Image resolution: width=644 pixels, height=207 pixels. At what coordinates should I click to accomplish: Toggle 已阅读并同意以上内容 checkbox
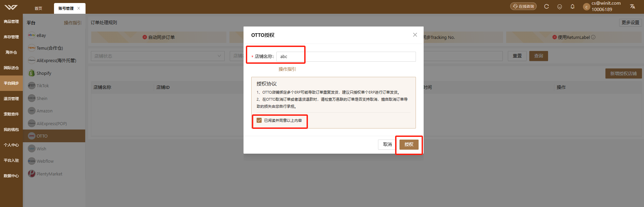tap(259, 120)
